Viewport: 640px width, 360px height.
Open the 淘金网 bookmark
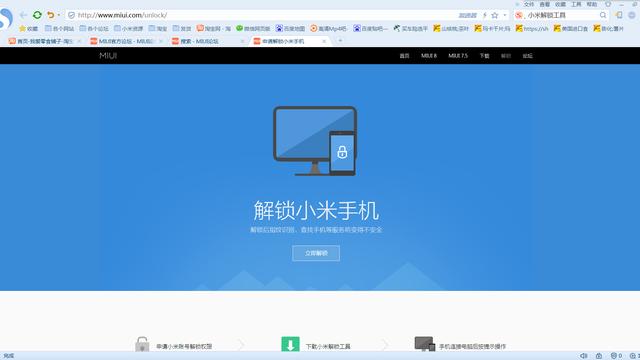(x=214, y=29)
